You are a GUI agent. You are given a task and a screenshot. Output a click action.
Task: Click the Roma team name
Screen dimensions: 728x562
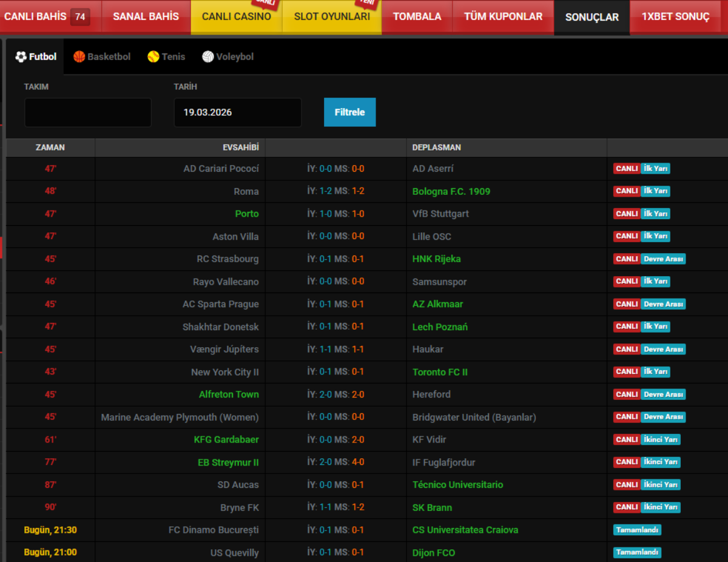pyautogui.click(x=246, y=191)
